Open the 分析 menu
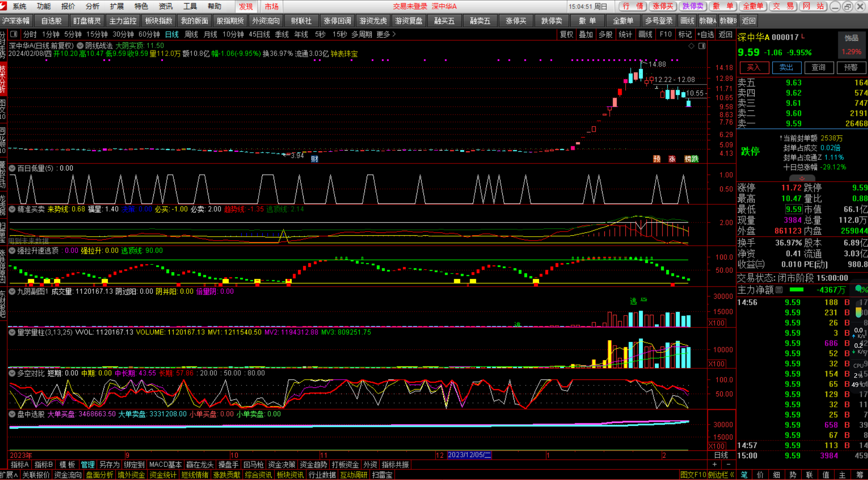Screen dimensions: 868x480 pyautogui.click(x=93, y=6)
